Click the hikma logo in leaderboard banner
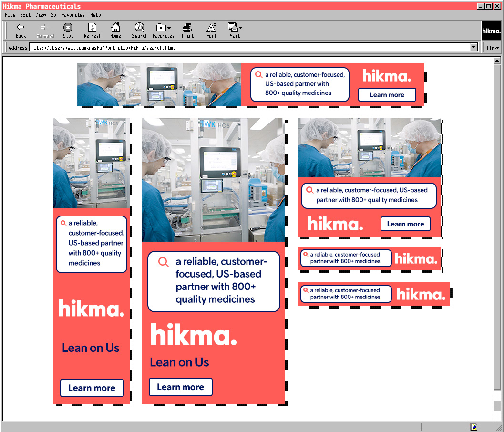 pyautogui.click(x=387, y=76)
